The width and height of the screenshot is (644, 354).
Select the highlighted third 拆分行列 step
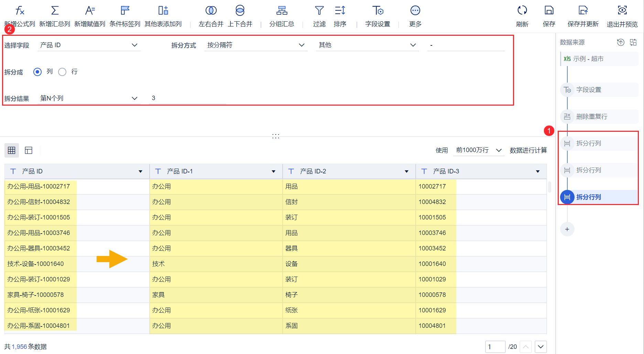(x=599, y=197)
